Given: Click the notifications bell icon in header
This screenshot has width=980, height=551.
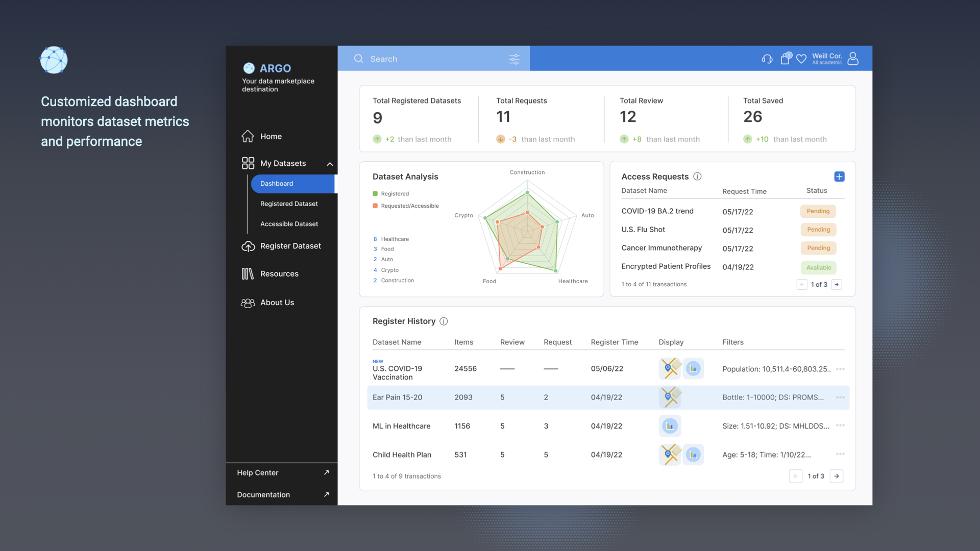Looking at the screenshot, I should coord(785,58).
